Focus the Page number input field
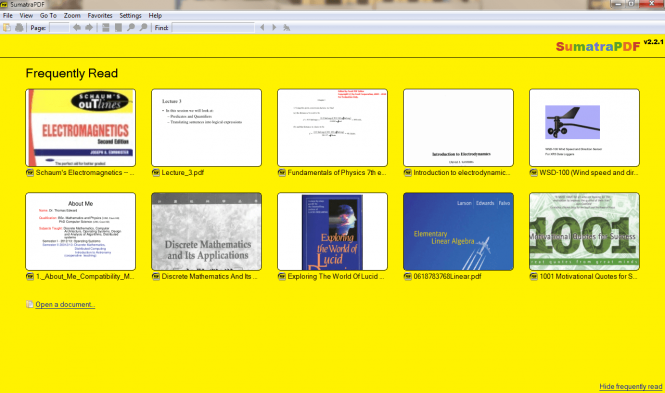Image resolution: width=665 pixels, height=393 pixels. click(59, 28)
